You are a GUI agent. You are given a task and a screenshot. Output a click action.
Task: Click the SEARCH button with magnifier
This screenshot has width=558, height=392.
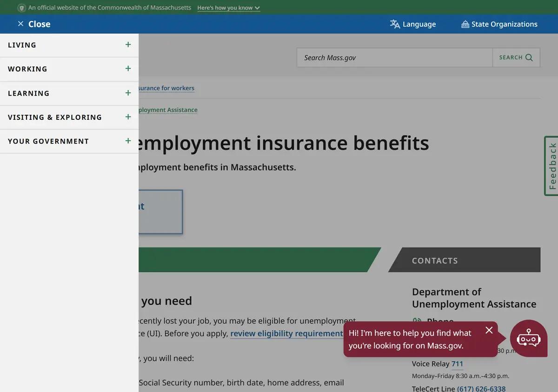pos(516,58)
